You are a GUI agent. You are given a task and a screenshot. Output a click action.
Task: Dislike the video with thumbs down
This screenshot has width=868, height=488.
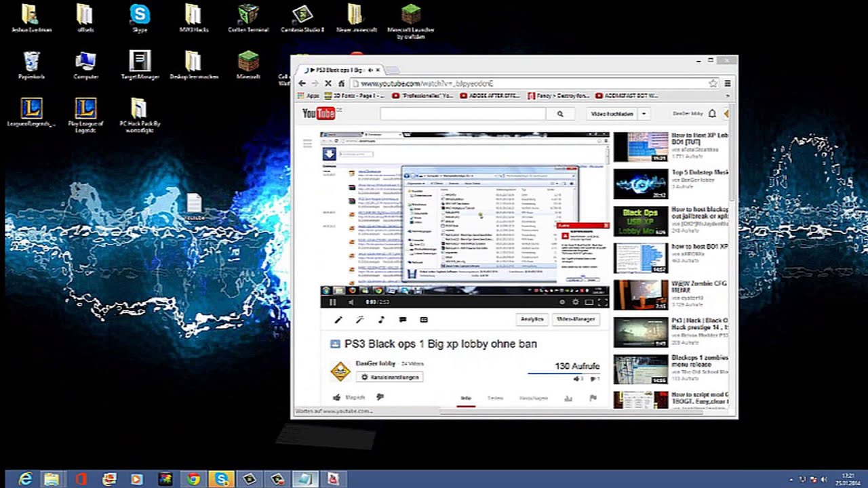tap(380, 398)
